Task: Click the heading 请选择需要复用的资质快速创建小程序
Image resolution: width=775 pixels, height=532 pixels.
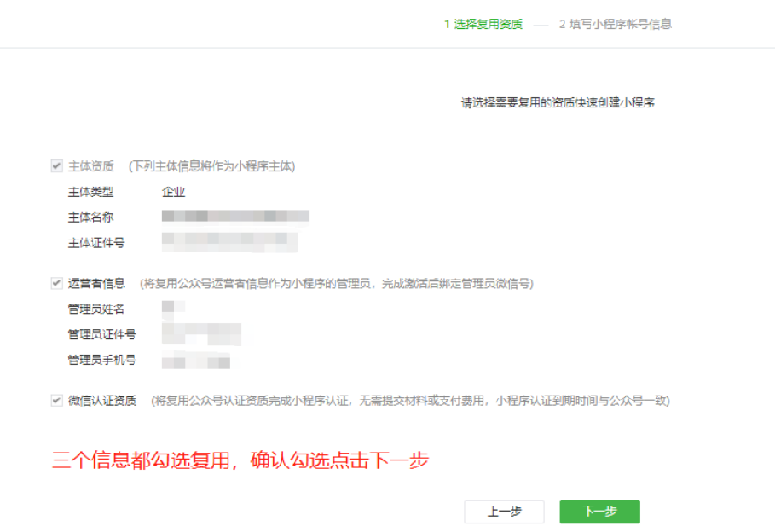Action: [x=558, y=103]
